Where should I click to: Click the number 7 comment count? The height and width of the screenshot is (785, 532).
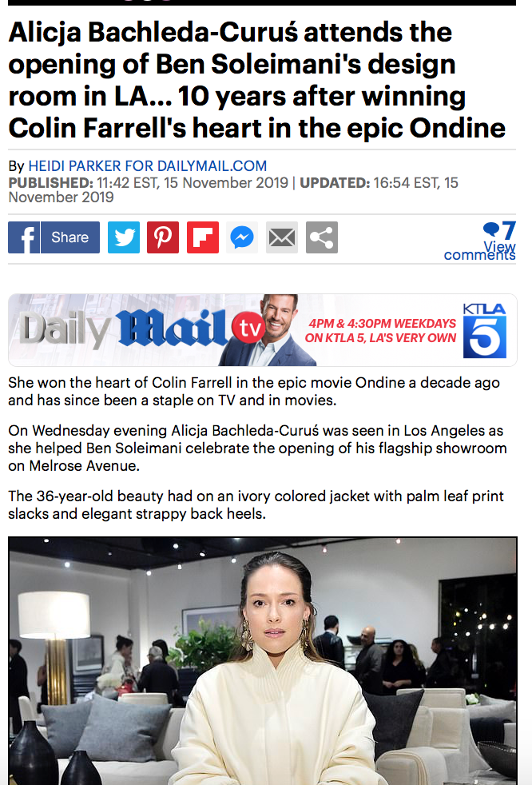tap(509, 230)
